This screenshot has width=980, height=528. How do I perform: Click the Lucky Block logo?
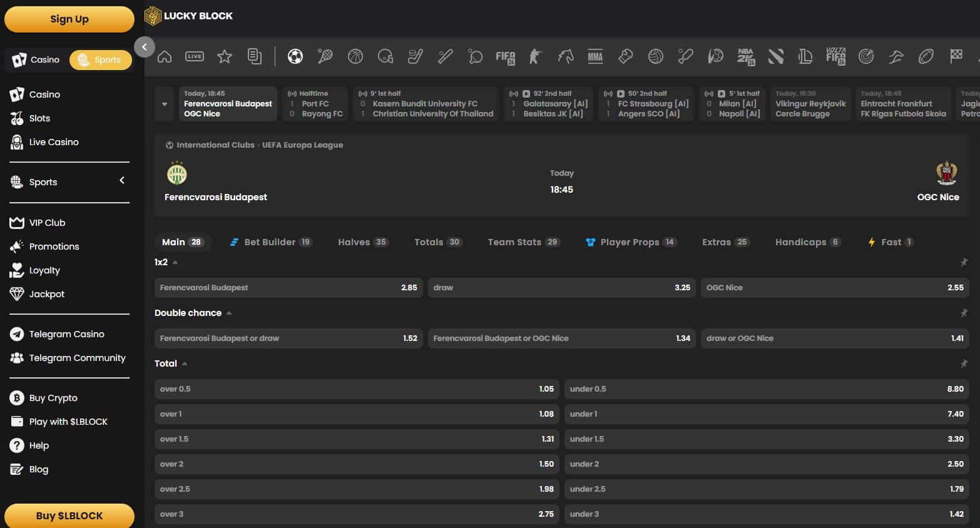pyautogui.click(x=188, y=16)
